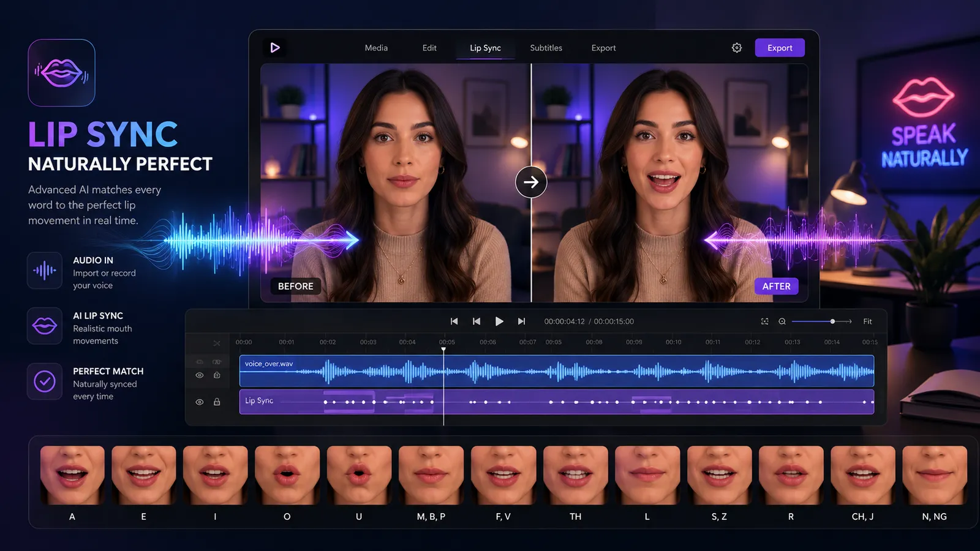Select the Audio In waveform icon

[x=45, y=270]
